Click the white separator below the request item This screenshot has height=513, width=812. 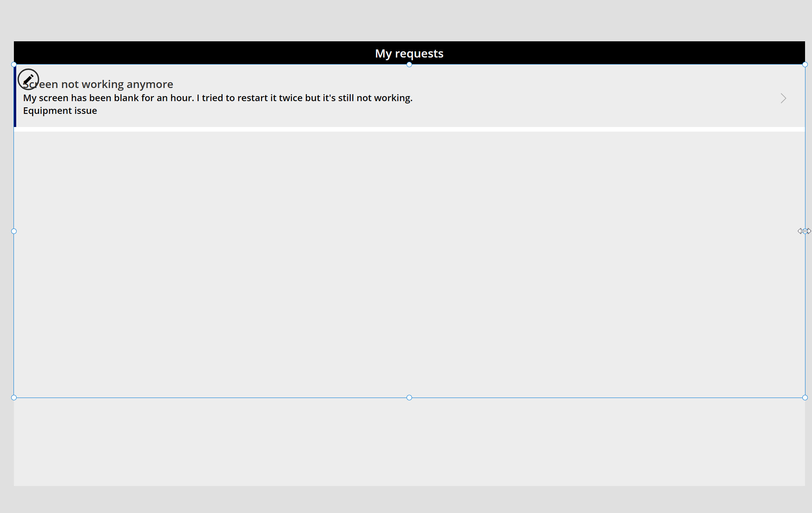click(x=409, y=129)
